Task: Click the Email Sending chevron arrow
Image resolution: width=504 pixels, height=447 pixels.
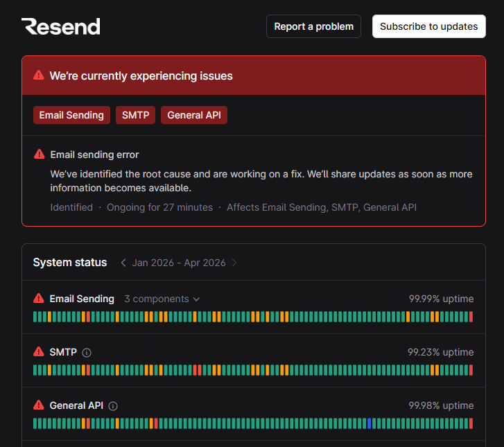Action: point(196,299)
